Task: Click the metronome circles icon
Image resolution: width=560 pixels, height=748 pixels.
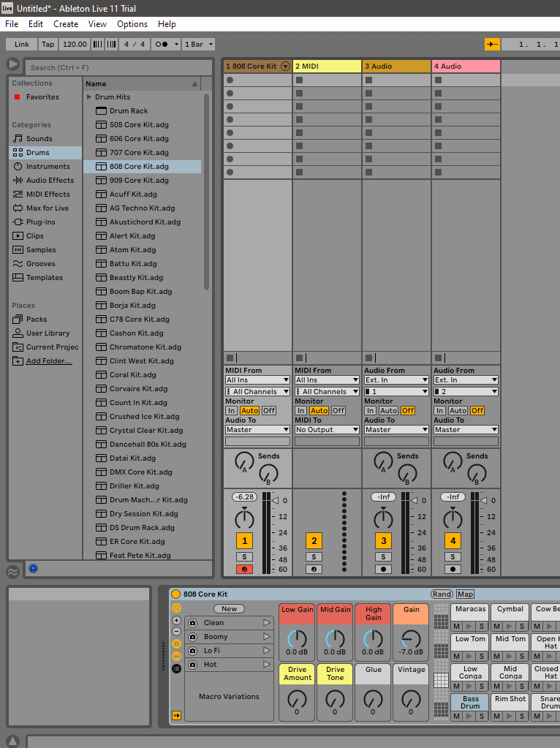Action: click(162, 45)
